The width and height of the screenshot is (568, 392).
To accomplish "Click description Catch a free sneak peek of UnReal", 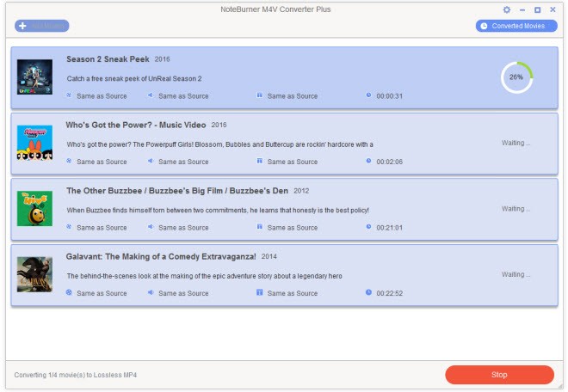I will pyautogui.click(x=134, y=78).
